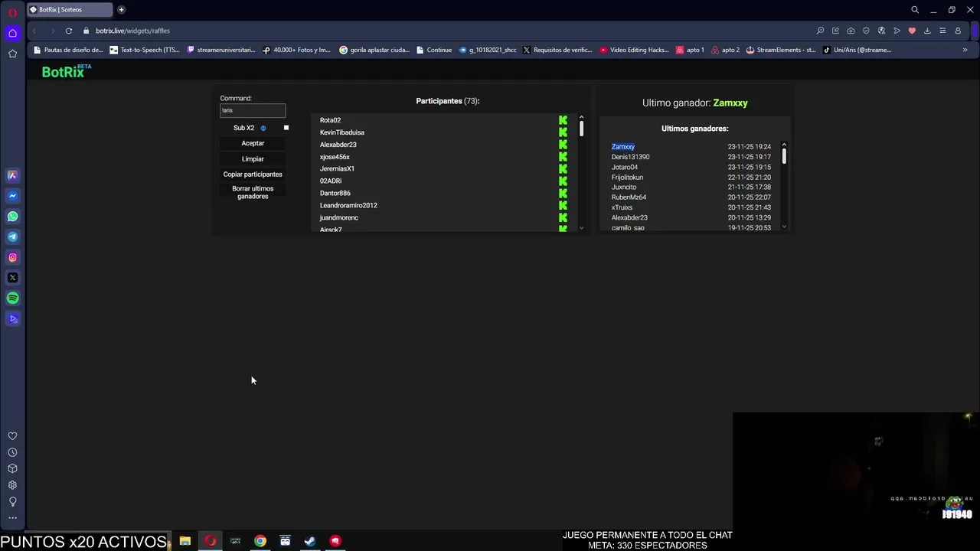Image resolution: width=980 pixels, height=551 pixels.
Task: Click Kick icon next to Rota02
Action: tap(563, 120)
